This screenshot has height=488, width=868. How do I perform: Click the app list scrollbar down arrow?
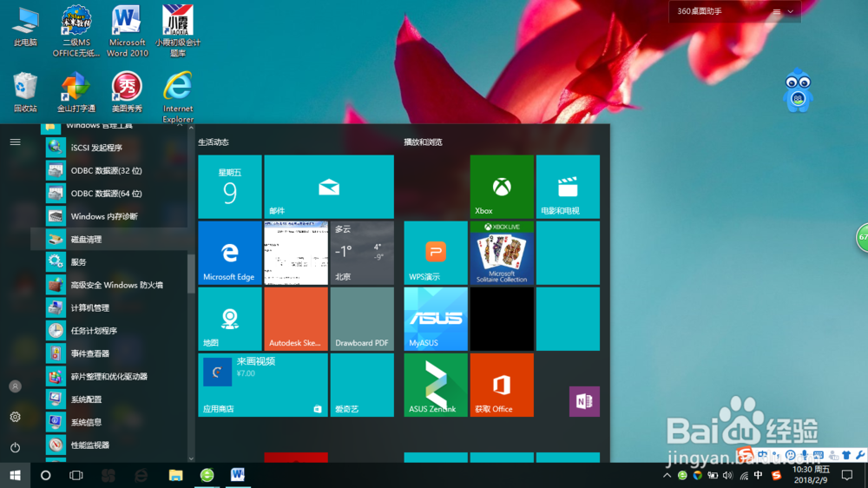pyautogui.click(x=191, y=458)
